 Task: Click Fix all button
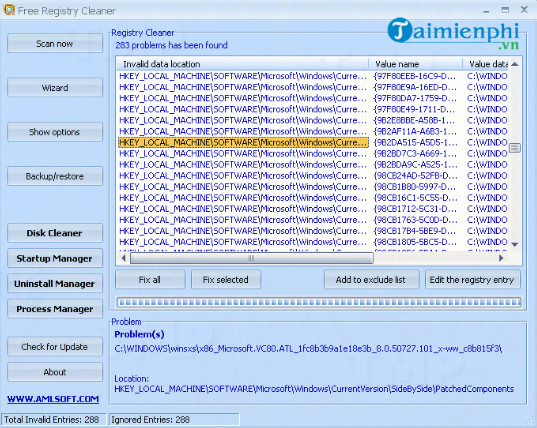click(150, 280)
